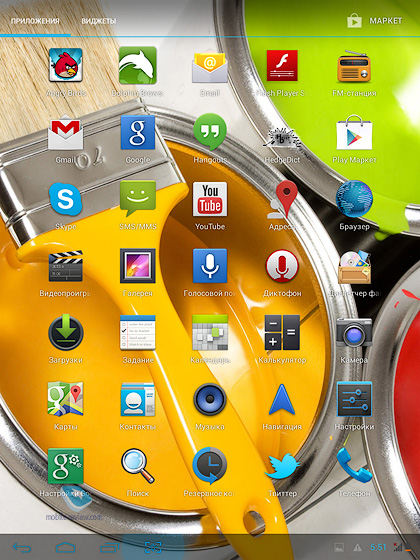Open the SMS/MMS messaging app
The image size is (420, 560).
coord(138,199)
